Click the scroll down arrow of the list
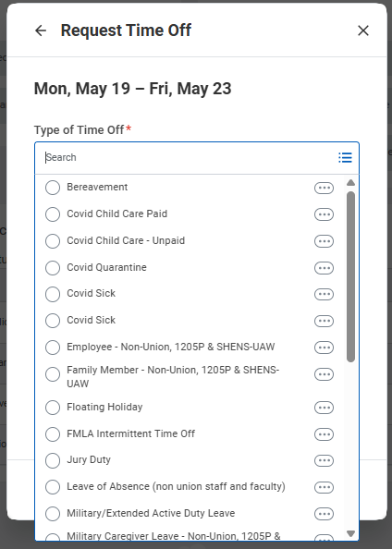The image size is (392, 549). [350, 533]
